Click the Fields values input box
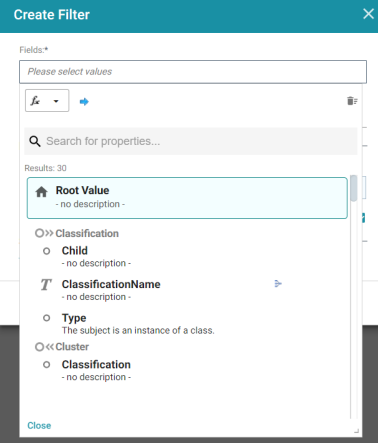 (x=193, y=72)
